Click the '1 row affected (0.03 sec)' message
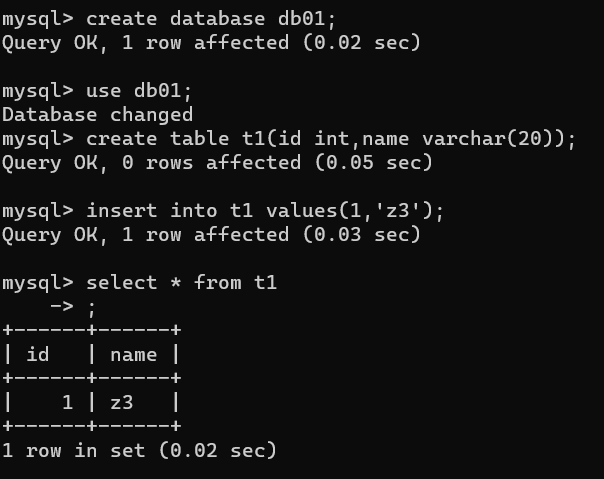This screenshot has height=479, width=604. (271, 235)
